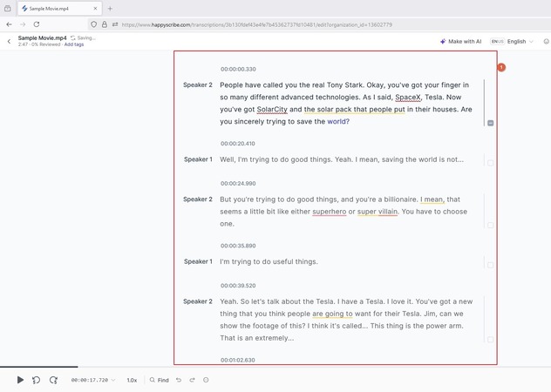The height and width of the screenshot is (392, 551).
Task: Click the audio progress bar at bottom
Action: pyautogui.click(x=275, y=367)
